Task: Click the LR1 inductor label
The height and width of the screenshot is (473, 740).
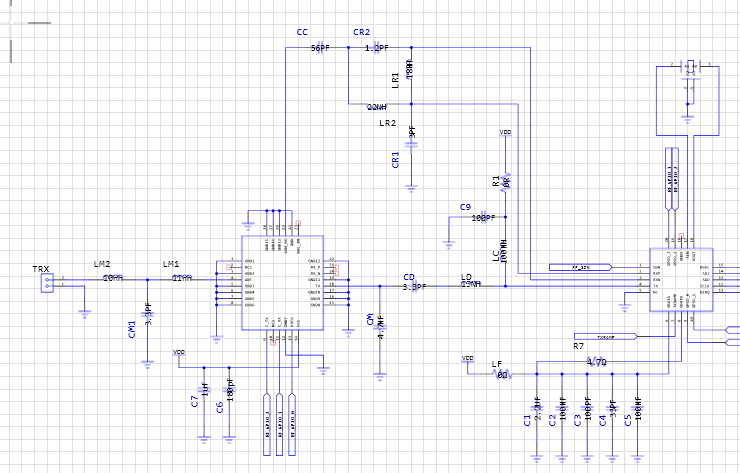Action: tap(395, 80)
